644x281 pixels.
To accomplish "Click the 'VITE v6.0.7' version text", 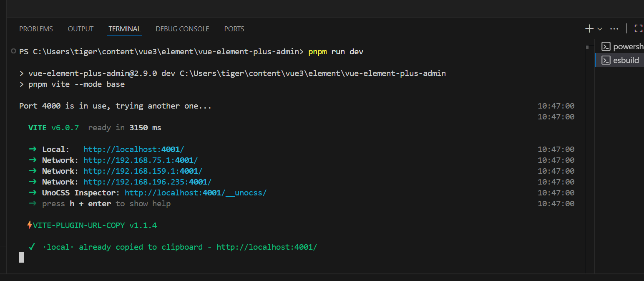I will [x=53, y=127].
